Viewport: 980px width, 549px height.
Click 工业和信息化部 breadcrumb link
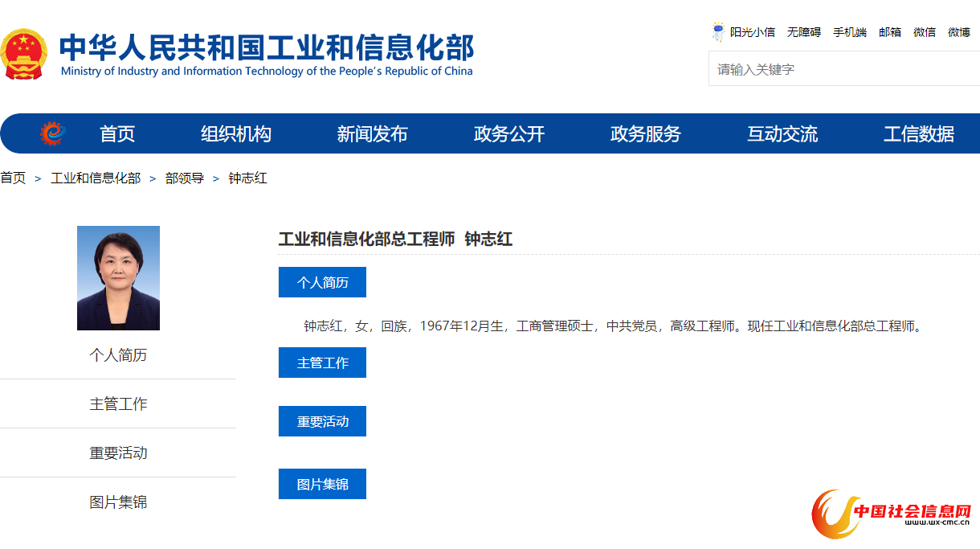coord(96,178)
